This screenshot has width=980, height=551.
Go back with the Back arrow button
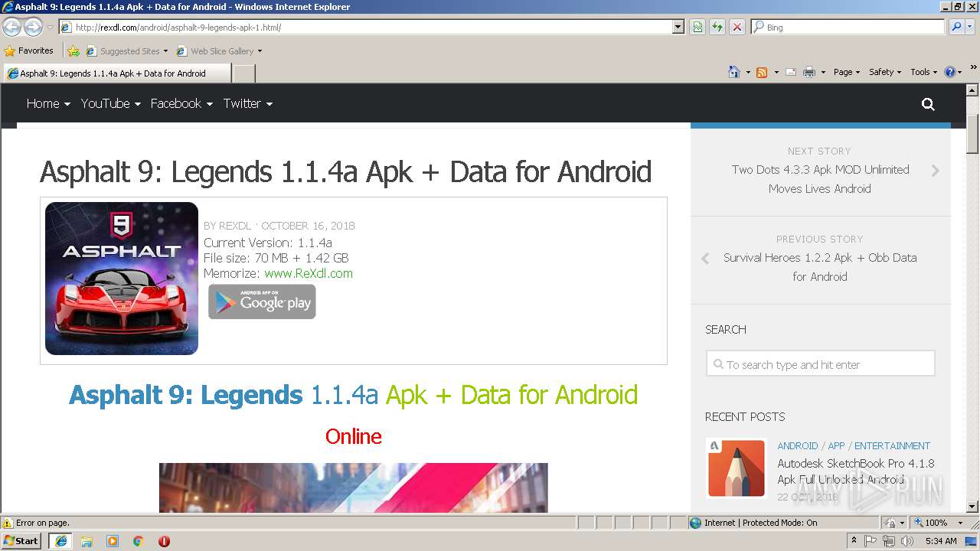(x=11, y=28)
